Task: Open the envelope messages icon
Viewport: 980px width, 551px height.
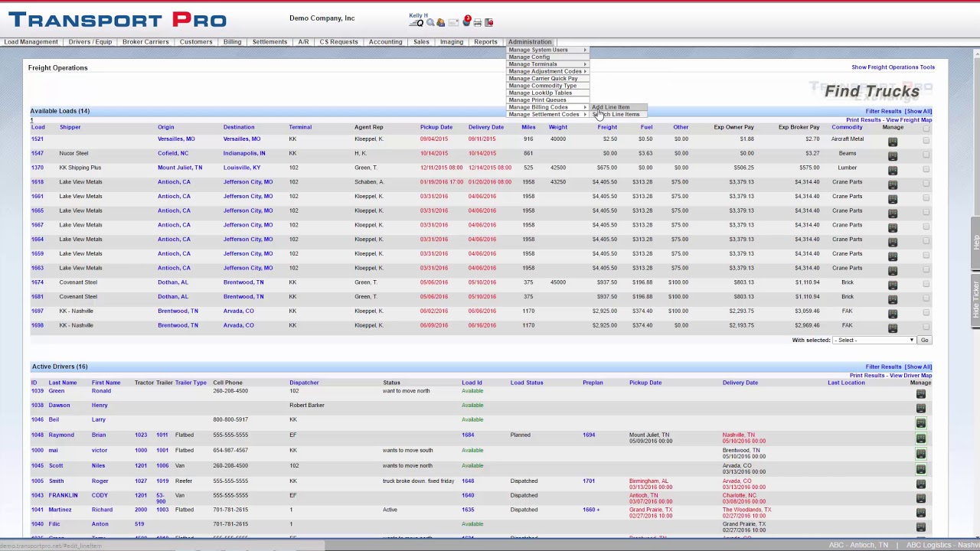Action: pos(453,22)
